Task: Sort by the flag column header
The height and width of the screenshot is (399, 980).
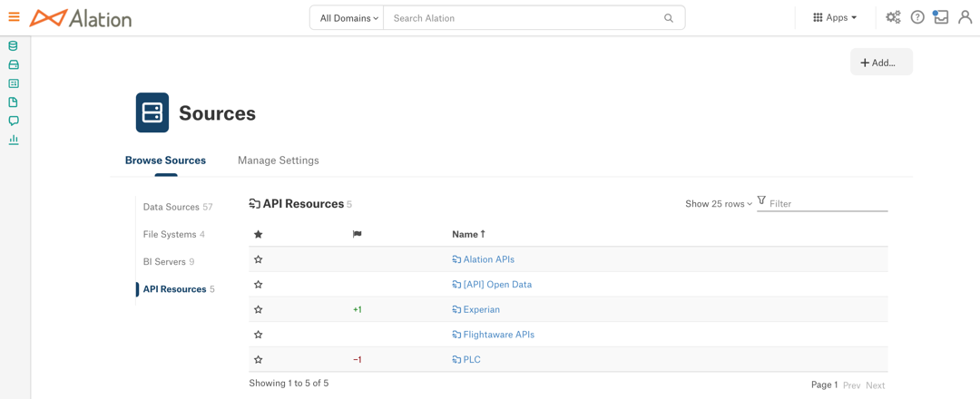Action: click(357, 234)
